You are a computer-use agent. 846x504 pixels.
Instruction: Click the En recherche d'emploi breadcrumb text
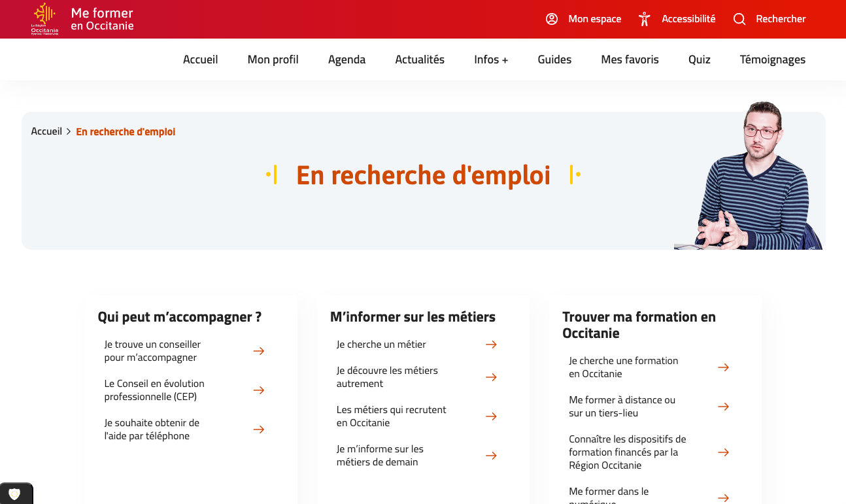tap(126, 131)
